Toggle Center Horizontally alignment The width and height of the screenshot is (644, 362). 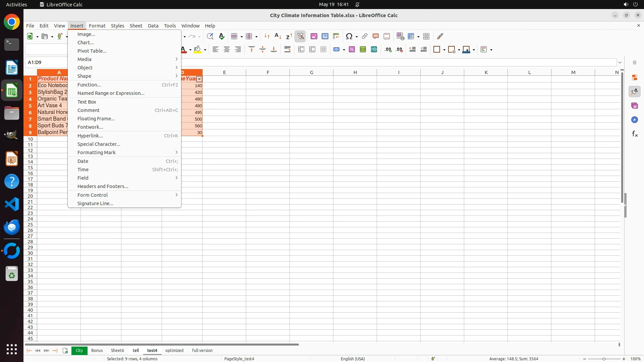coord(227,50)
